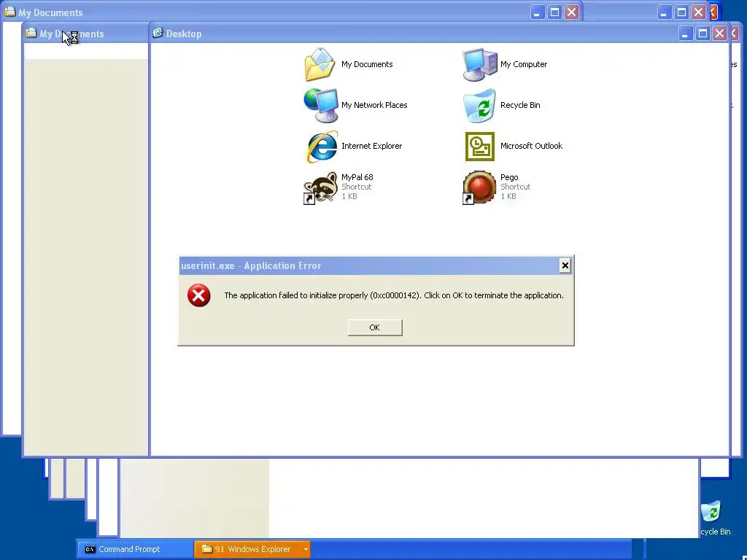This screenshot has height=560, width=747.
Task: Select the My Network Places icon
Action: 320,105
